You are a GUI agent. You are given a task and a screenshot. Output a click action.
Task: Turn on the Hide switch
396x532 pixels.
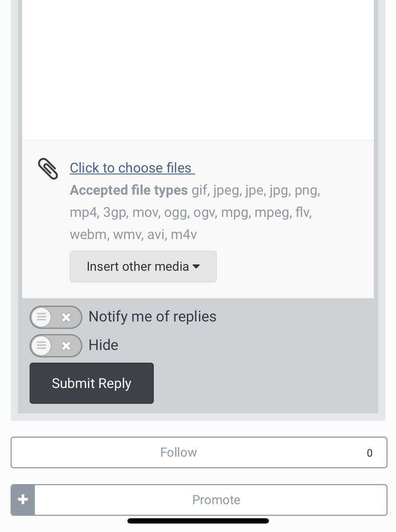click(56, 345)
